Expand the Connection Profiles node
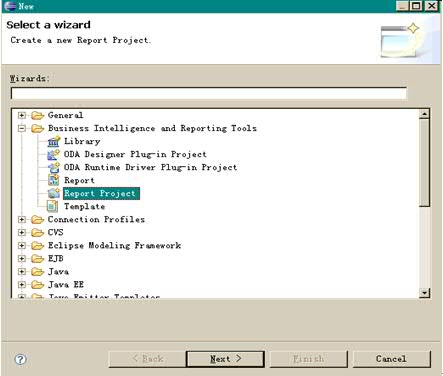 click(x=22, y=219)
